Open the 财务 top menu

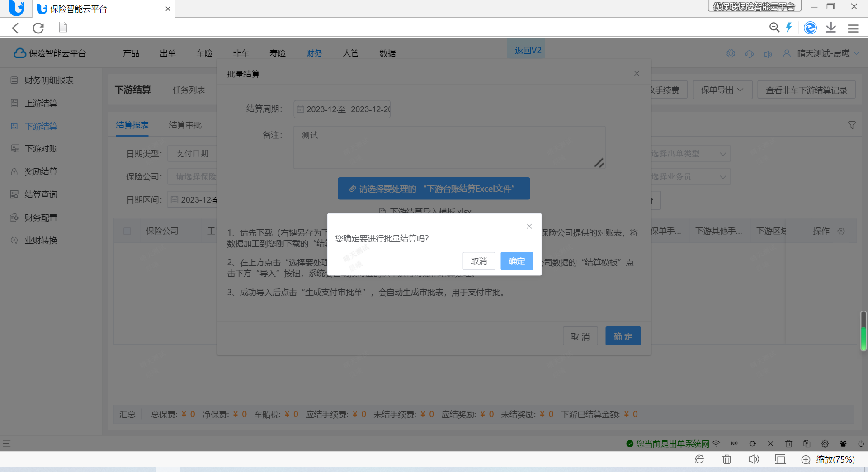click(314, 53)
